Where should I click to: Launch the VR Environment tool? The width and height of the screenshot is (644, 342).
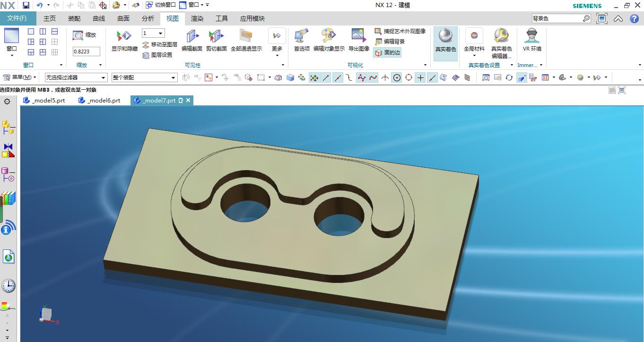point(532,40)
